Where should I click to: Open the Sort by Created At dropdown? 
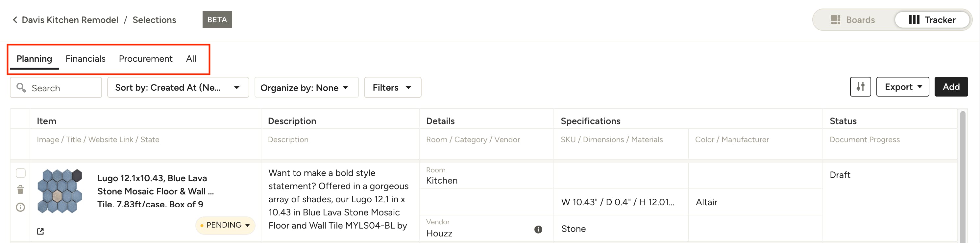coord(178,87)
